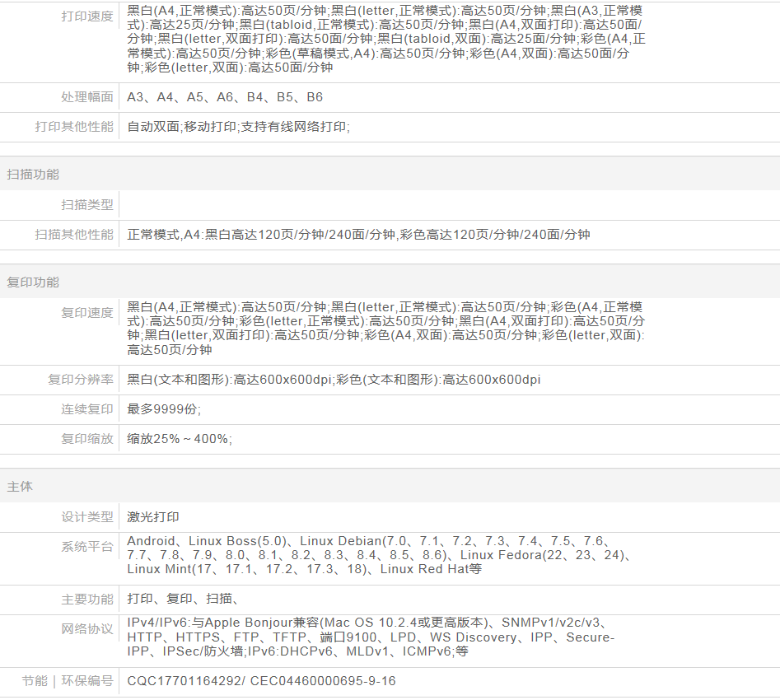The width and height of the screenshot is (780, 700).
Task: Click the 复印速度 row label
Action: click(x=87, y=313)
